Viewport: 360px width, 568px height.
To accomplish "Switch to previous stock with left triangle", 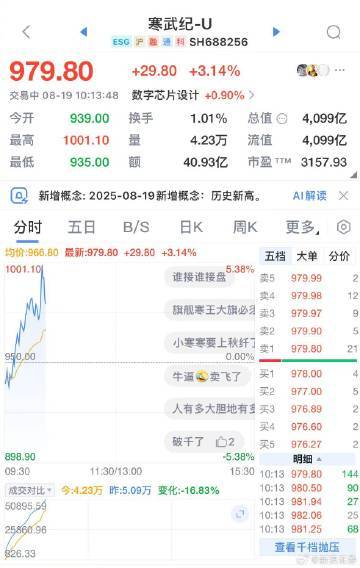I will click(84, 32).
